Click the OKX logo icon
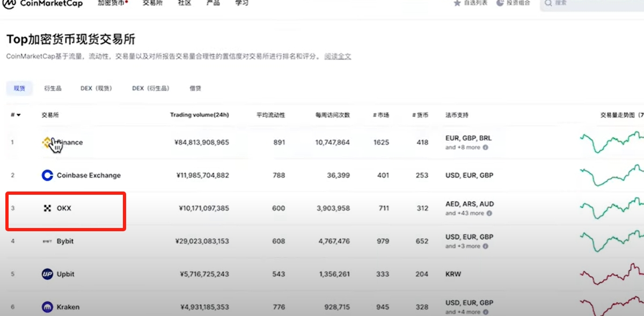This screenshot has height=316, width=644. (x=47, y=208)
